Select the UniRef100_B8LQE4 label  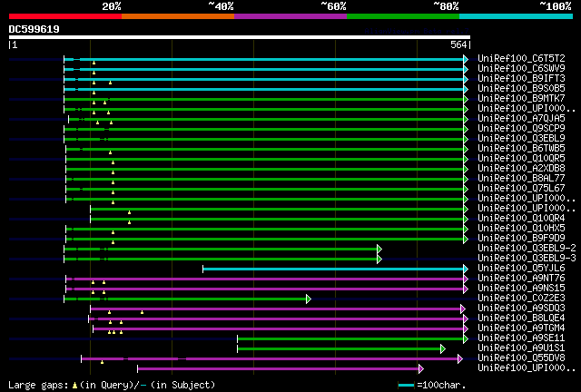(x=521, y=318)
